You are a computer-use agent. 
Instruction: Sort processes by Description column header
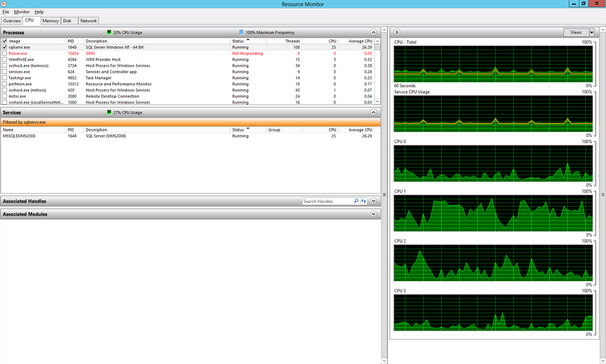(158, 41)
